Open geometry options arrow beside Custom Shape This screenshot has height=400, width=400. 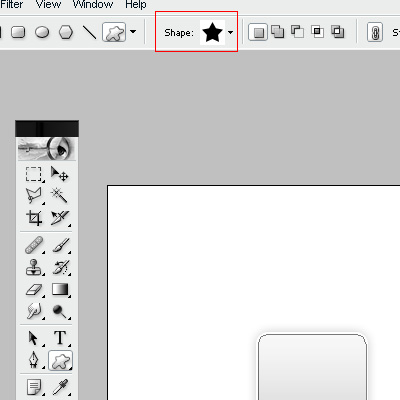[x=133, y=32]
